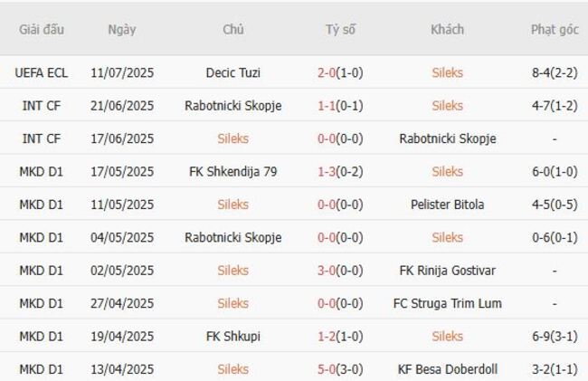Click Rabotnicki Skopje in the 21/06/2025 row
This screenshot has width=588, height=381.
232,106
